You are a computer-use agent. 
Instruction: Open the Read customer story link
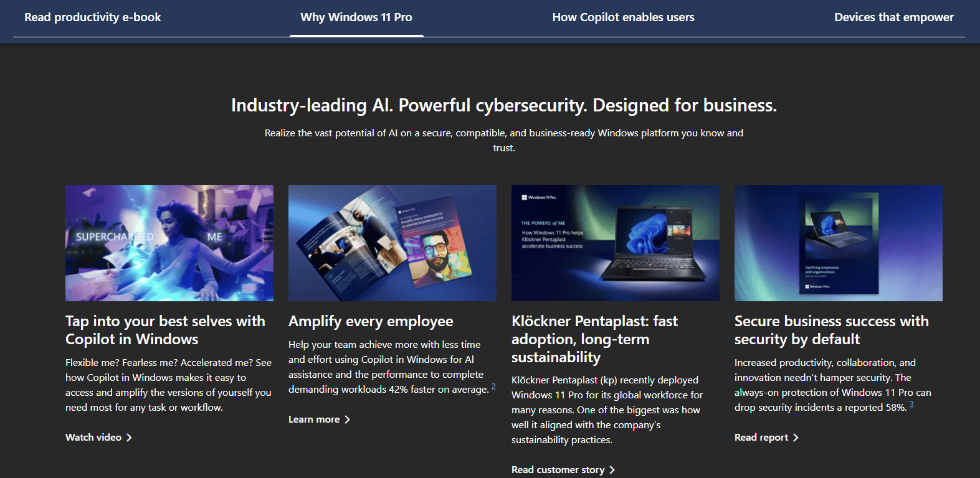click(x=558, y=470)
